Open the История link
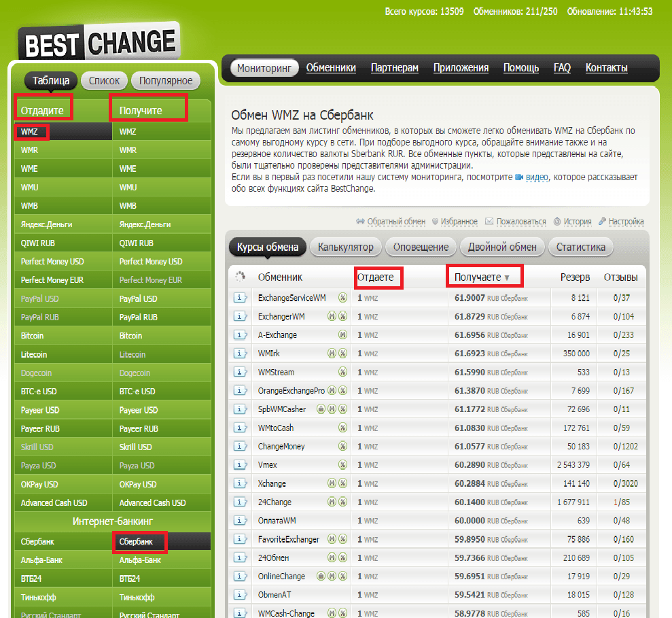672x618 pixels. [578, 222]
